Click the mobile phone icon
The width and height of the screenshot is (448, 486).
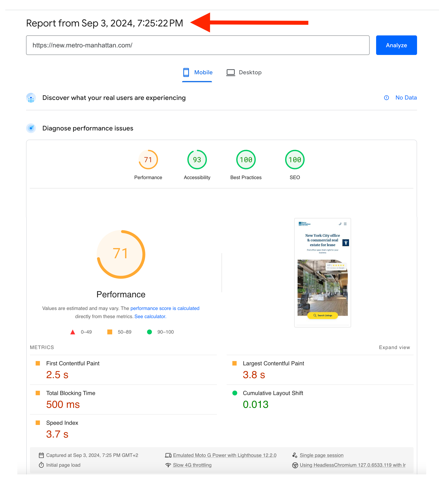point(186,72)
